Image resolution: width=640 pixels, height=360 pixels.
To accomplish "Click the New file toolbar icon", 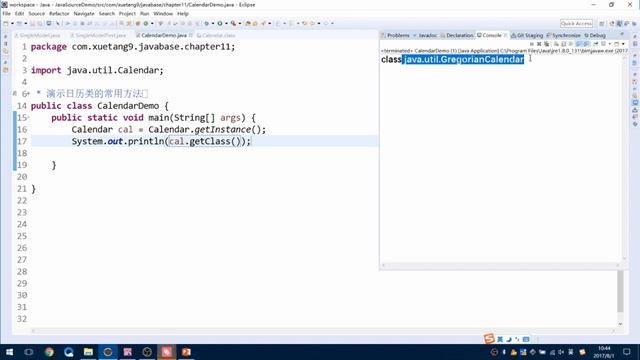I will 6,24.
